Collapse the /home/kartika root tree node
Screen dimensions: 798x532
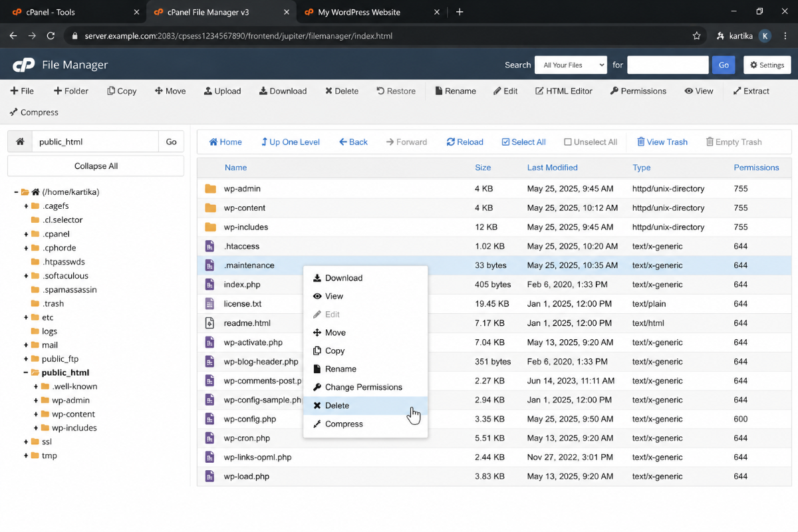(x=15, y=192)
